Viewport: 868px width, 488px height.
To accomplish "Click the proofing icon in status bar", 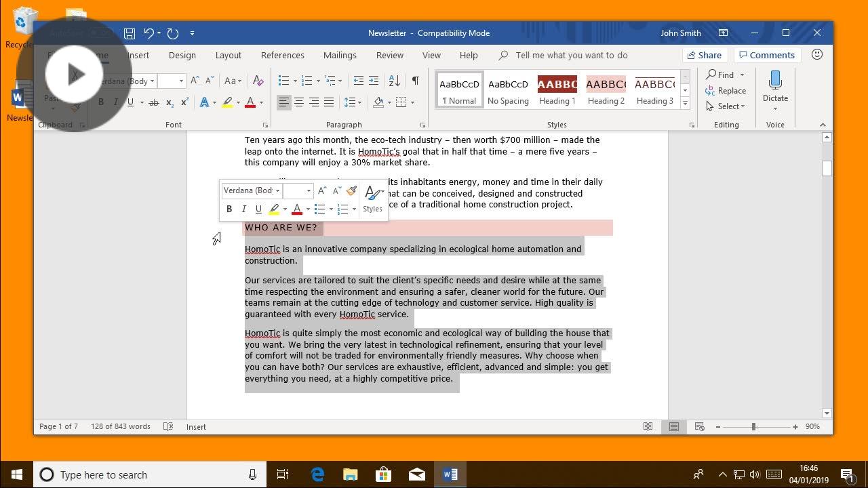I will point(168,427).
